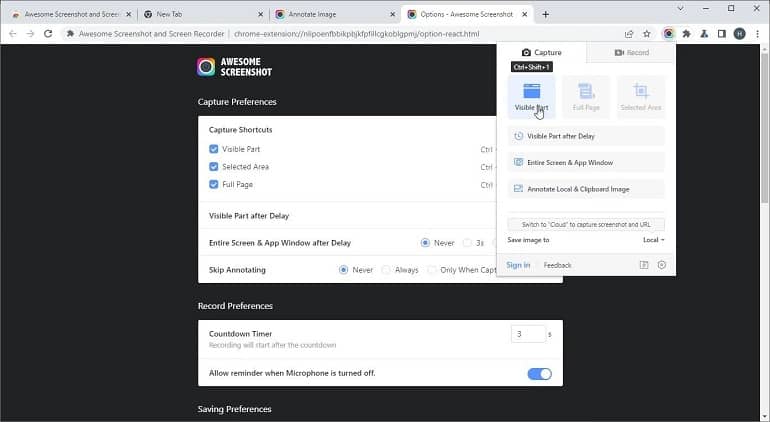This screenshot has height=422, width=770.
Task: Switch to the Awesome Screenshot and Screen tab
Action: pos(72,14)
